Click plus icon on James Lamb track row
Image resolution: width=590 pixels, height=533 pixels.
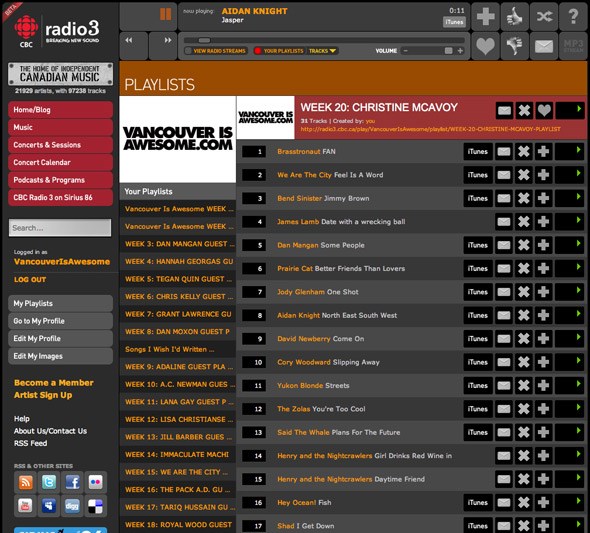[x=543, y=222]
